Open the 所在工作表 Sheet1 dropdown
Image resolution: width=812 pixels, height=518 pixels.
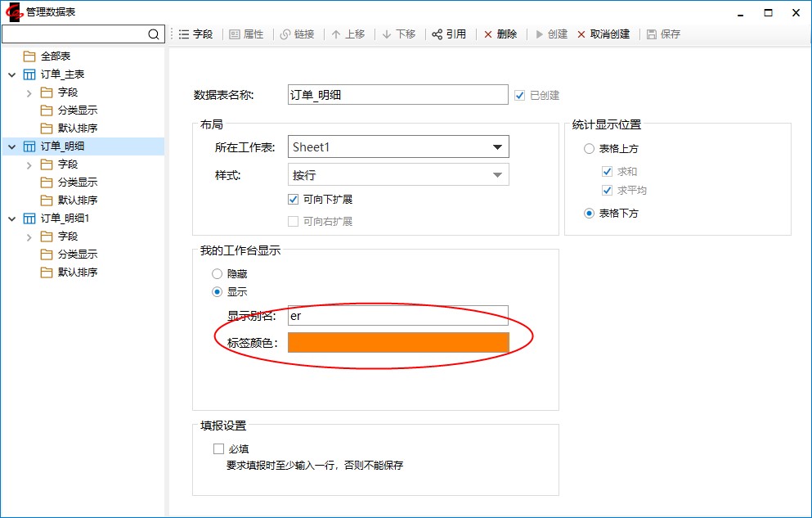click(x=497, y=147)
